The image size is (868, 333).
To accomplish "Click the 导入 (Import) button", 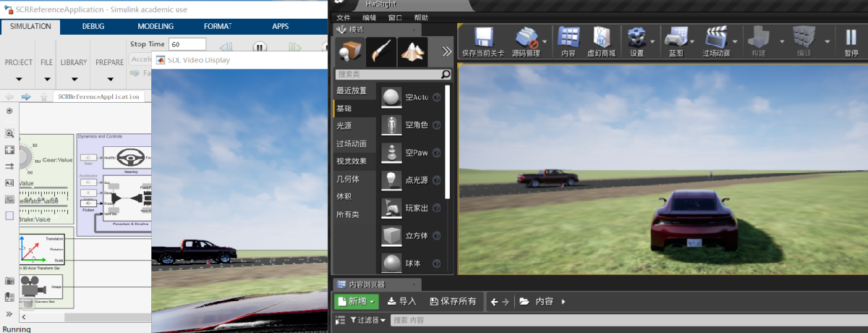I will [x=402, y=301].
